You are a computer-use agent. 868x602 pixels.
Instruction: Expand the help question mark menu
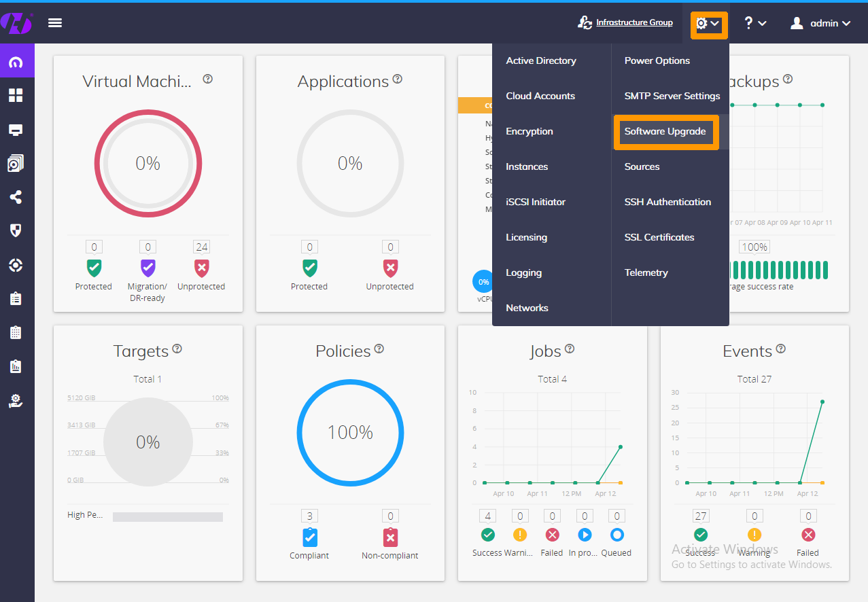(x=754, y=23)
